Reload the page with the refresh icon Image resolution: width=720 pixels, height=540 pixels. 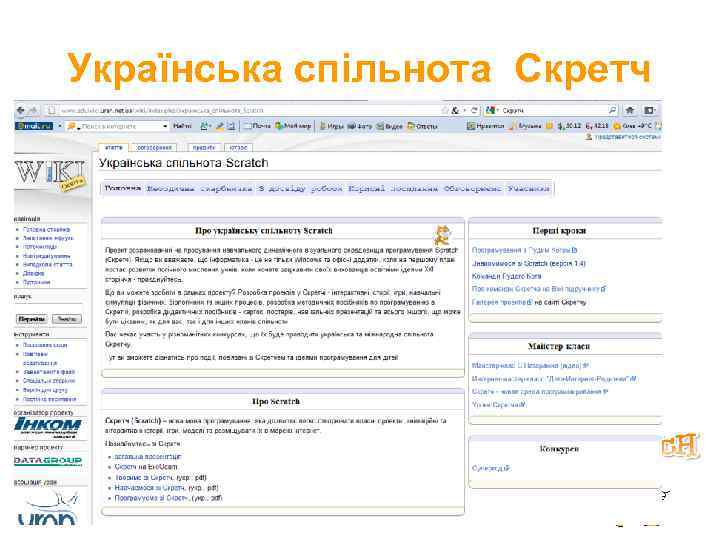(x=474, y=111)
